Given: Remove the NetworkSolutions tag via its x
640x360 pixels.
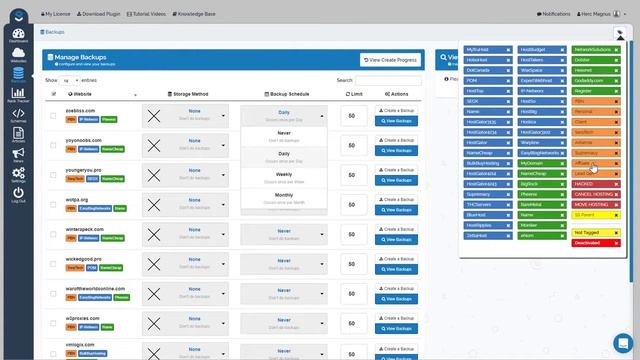Looking at the screenshot, I should pyautogui.click(x=616, y=50).
